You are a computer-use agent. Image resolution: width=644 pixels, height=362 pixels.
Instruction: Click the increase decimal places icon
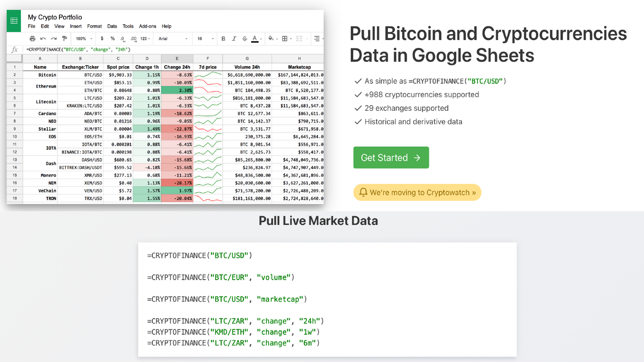pos(133,39)
